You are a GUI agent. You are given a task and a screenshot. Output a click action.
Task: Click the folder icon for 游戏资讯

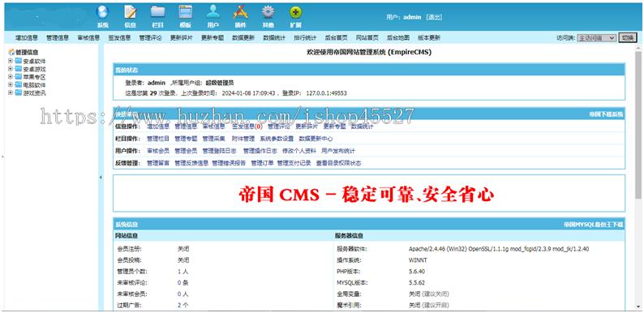pyautogui.click(x=19, y=92)
